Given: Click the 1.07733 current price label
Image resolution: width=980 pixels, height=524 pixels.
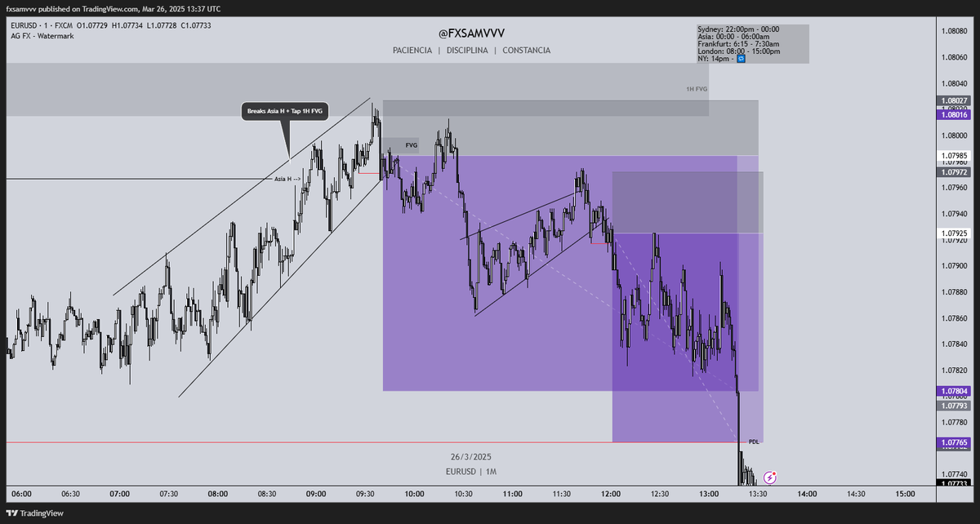Looking at the screenshot, I should tap(955, 483).
